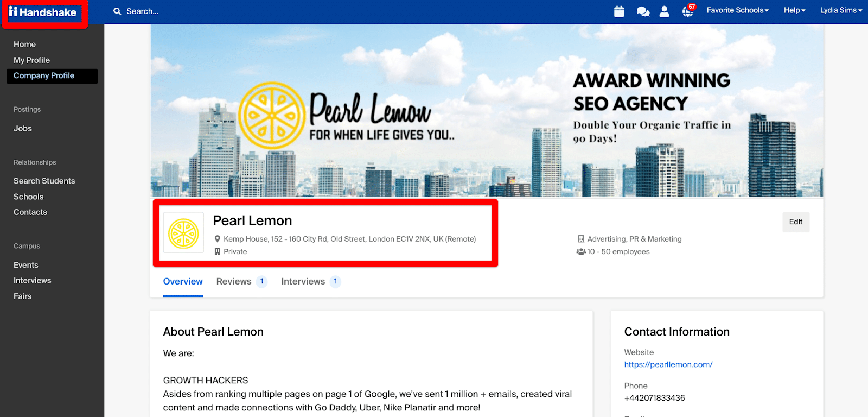Open Search Students in sidebar
The image size is (868, 417).
coord(44,181)
